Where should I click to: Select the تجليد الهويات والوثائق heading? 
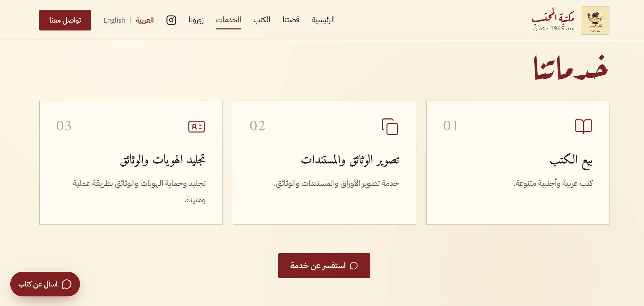click(x=163, y=160)
